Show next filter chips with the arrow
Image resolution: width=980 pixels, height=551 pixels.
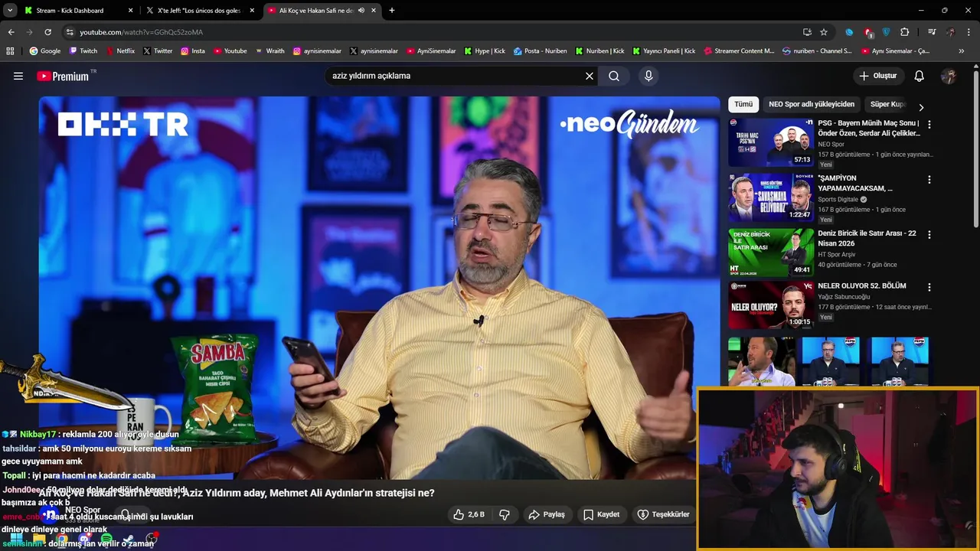921,108
